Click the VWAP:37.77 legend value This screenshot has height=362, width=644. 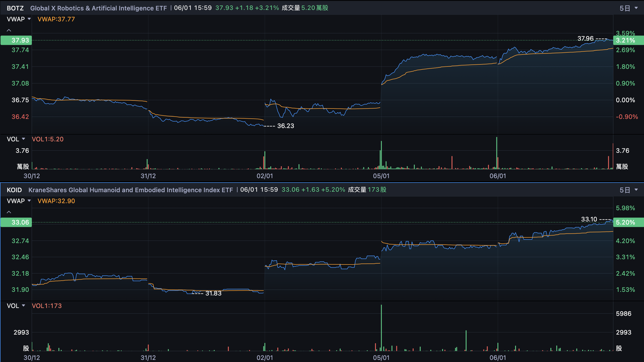(x=57, y=19)
